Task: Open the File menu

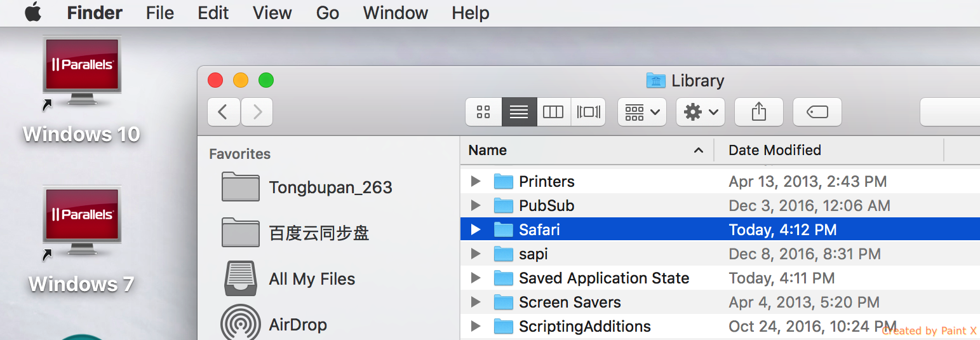Action: click(x=159, y=13)
